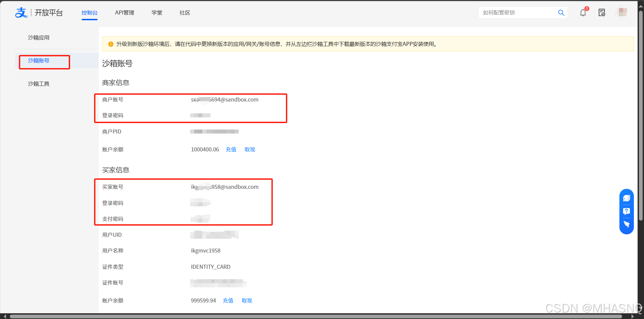
Task: Click the upgrade notice banner text
Action: 277,44
